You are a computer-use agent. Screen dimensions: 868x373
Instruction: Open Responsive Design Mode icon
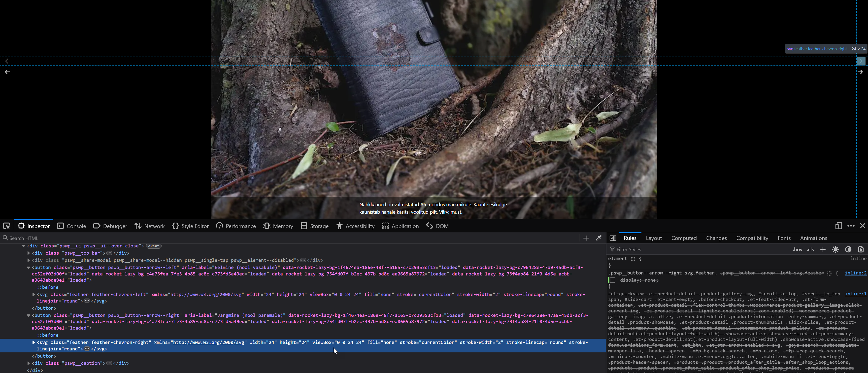pyautogui.click(x=838, y=226)
